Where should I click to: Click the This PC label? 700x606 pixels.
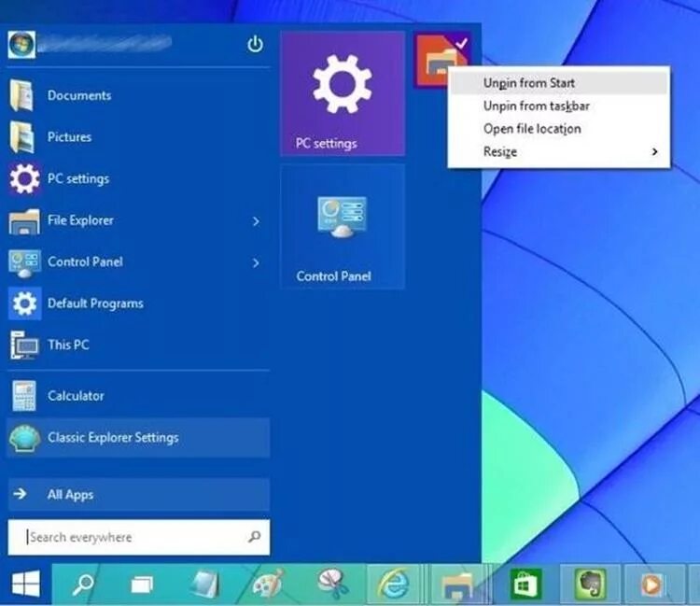(68, 345)
